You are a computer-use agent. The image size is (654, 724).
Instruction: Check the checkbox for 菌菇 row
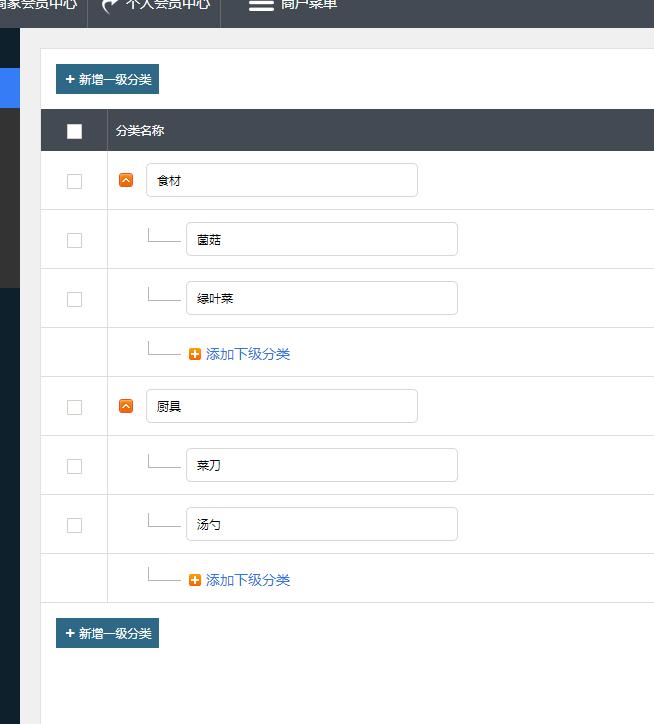click(x=74, y=240)
